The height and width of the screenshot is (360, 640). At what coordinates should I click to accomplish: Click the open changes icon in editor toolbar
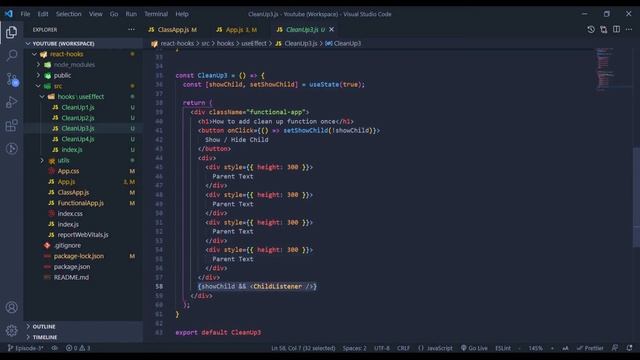pos(603,29)
